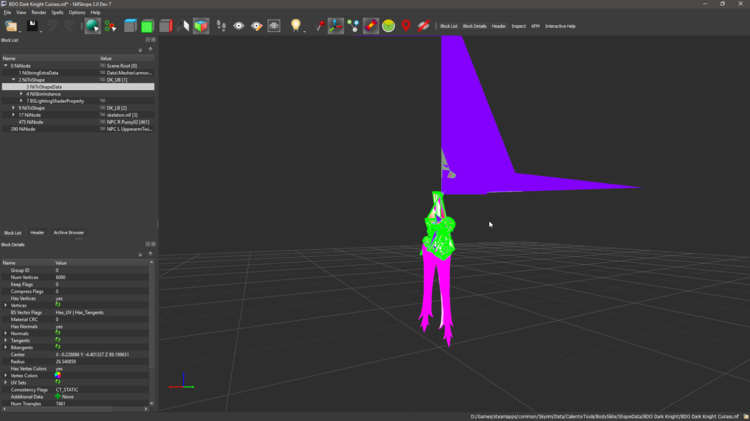Click the KFM toolbar button
Viewport: 750px width, 421px height.
535,26
